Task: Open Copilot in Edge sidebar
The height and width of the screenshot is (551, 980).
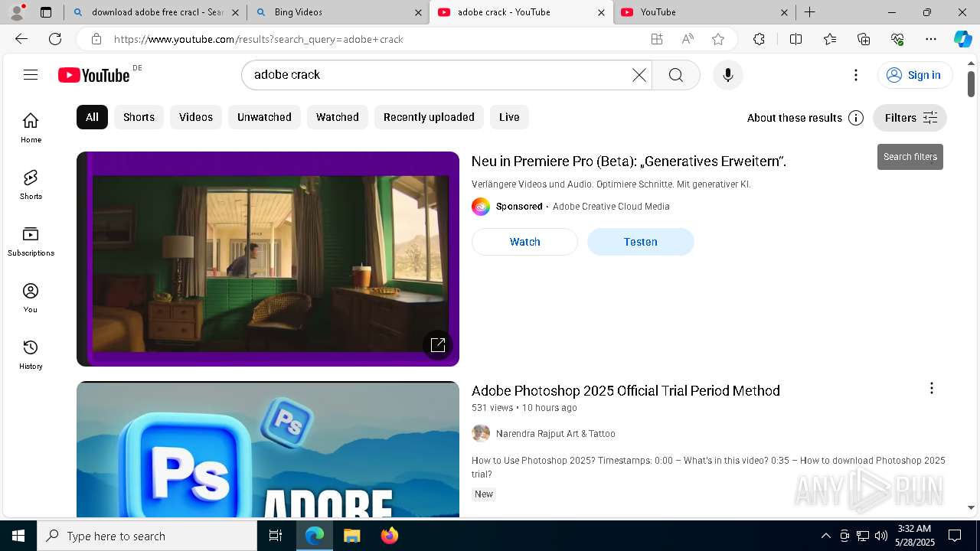Action: click(x=962, y=39)
